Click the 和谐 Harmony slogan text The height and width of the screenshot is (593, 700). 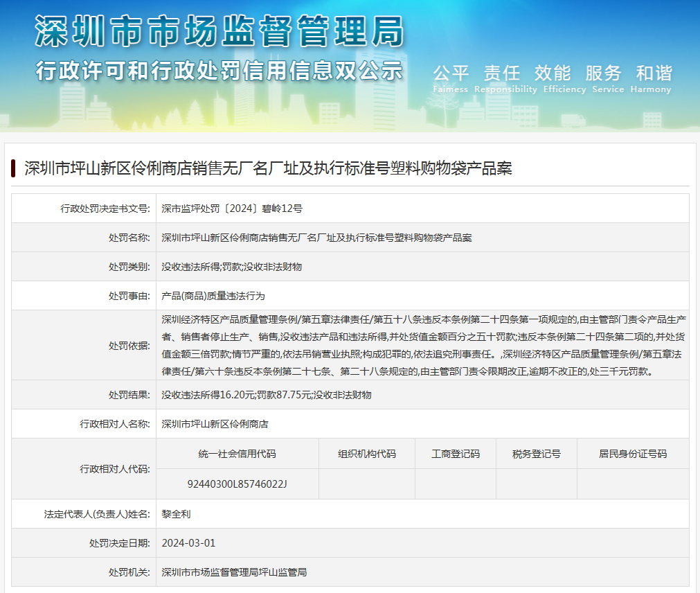click(x=651, y=79)
